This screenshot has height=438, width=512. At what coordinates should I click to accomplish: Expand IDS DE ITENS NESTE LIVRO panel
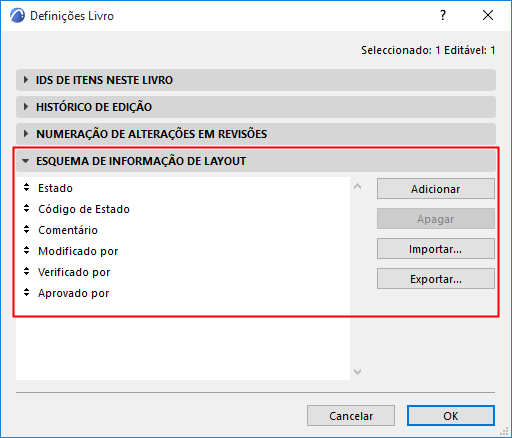(256, 80)
